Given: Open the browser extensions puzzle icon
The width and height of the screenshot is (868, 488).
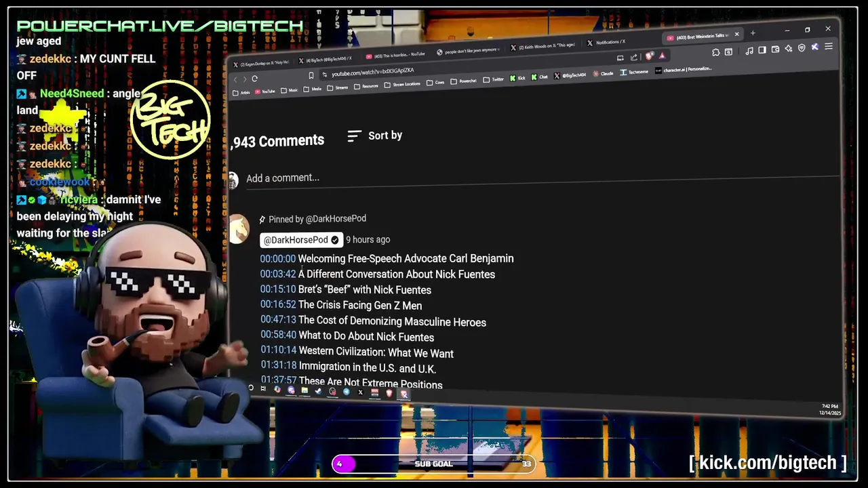Looking at the screenshot, I should click(715, 52).
